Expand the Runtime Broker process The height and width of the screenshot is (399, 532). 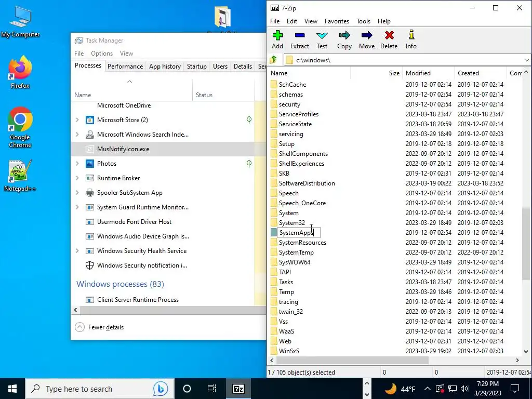pos(77,178)
